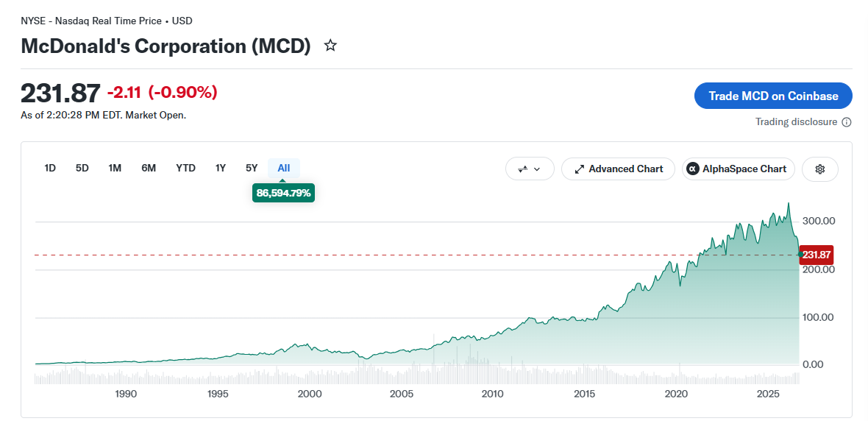
Task: Open the chart type dropdown
Action: [530, 169]
